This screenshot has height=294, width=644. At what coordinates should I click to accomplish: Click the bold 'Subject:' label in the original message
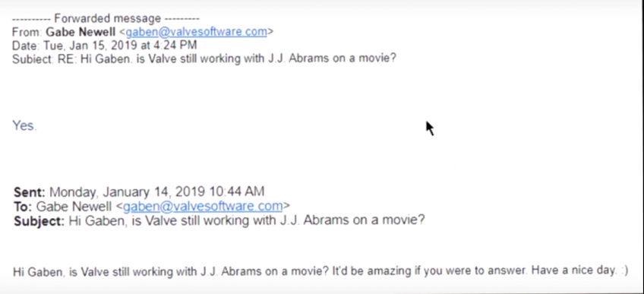39,220
